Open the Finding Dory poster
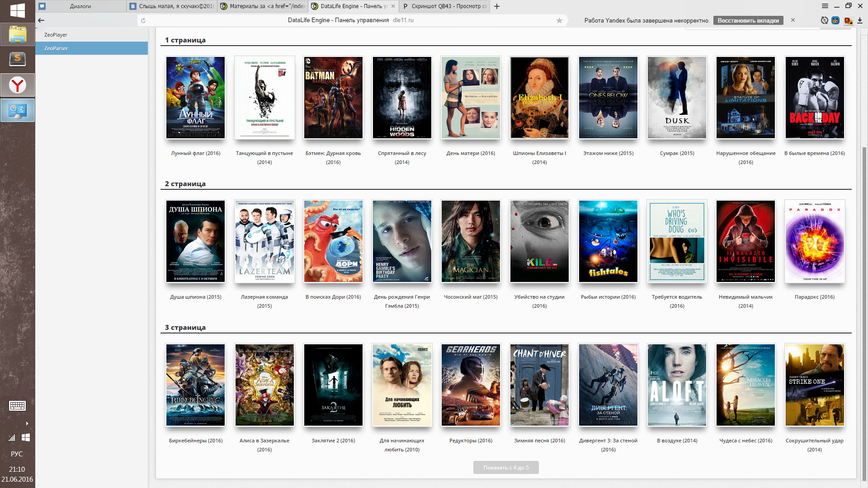 tap(333, 241)
